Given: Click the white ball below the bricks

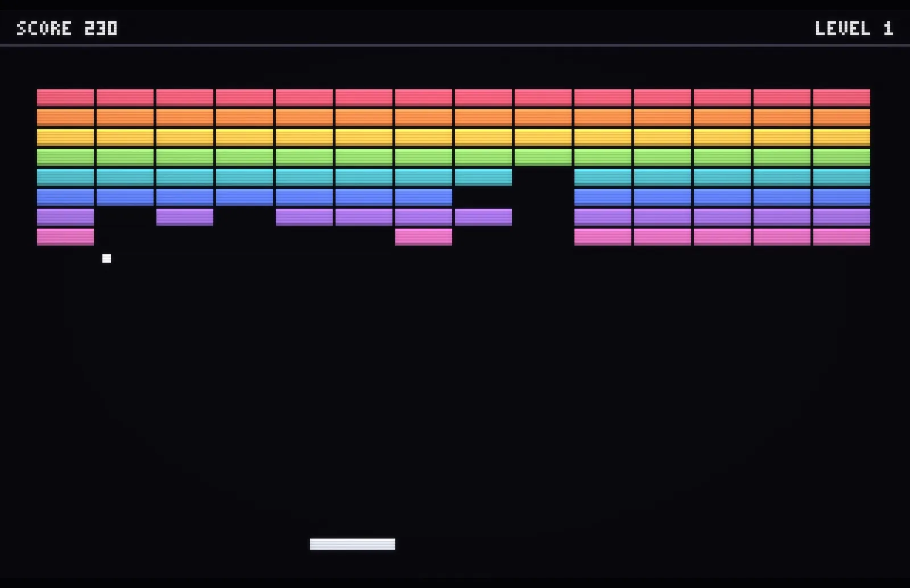Looking at the screenshot, I should 106,258.
